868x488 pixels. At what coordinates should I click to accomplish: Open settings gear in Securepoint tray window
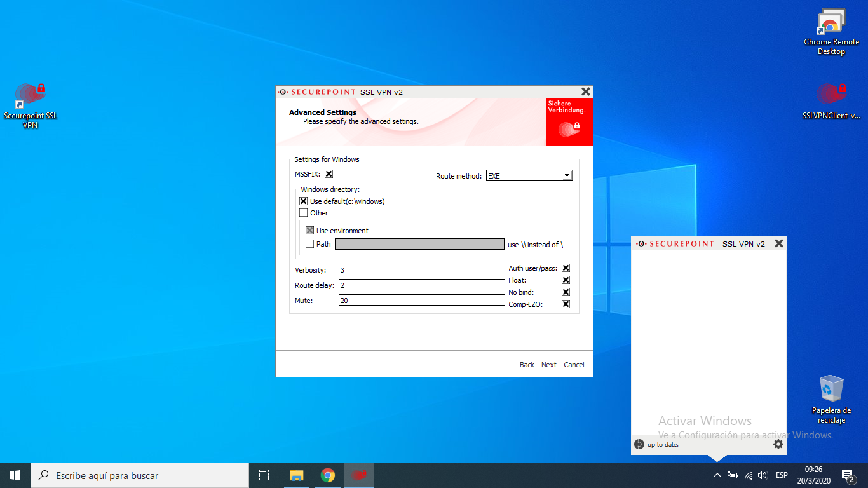pos(778,445)
